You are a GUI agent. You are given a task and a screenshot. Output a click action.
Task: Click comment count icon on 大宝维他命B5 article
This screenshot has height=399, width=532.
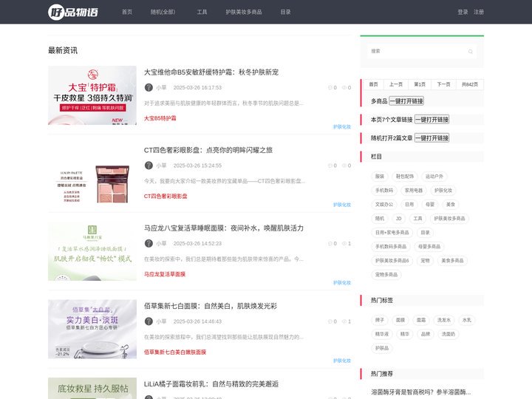pos(330,87)
